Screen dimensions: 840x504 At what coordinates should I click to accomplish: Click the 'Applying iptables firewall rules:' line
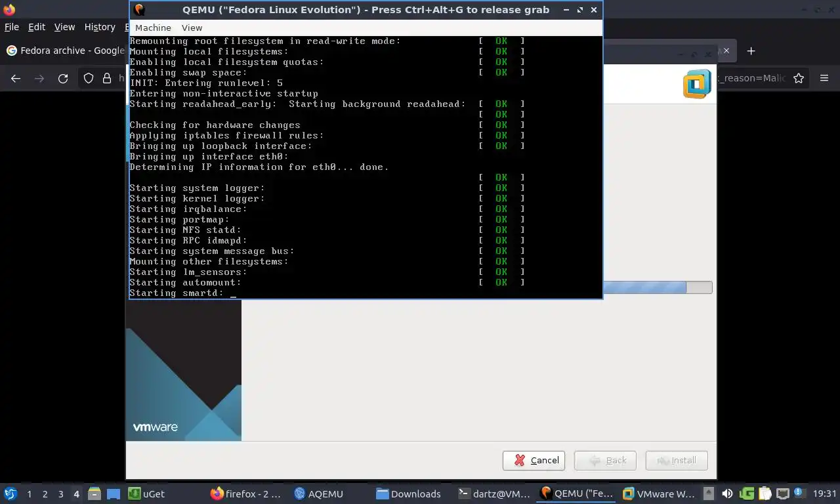pos(226,135)
